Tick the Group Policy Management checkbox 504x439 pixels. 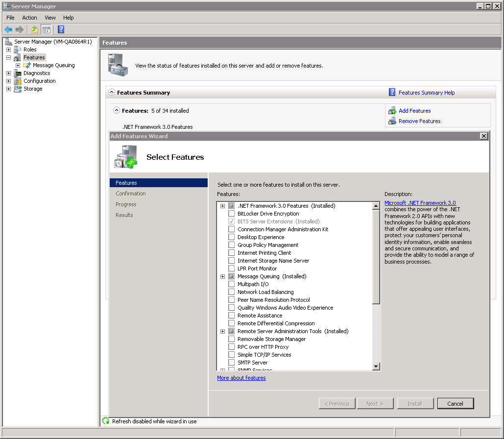click(x=232, y=245)
